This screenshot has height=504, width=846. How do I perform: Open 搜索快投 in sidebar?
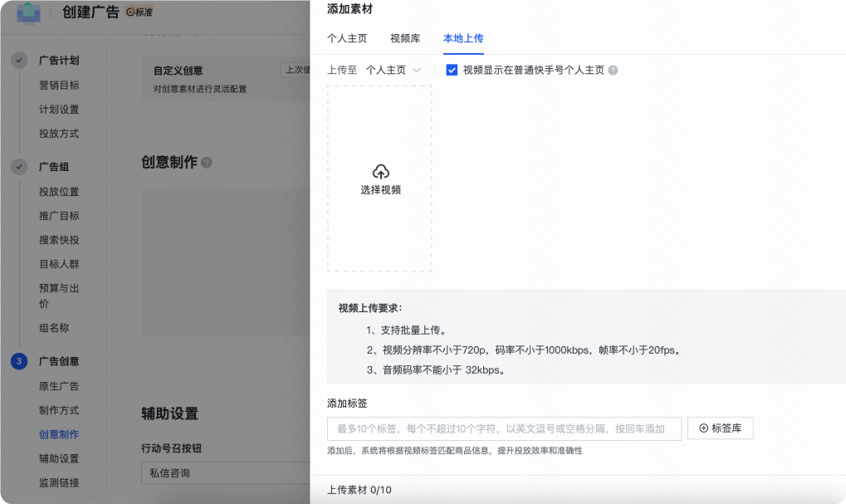pyautogui.click(x=59, y=240)
